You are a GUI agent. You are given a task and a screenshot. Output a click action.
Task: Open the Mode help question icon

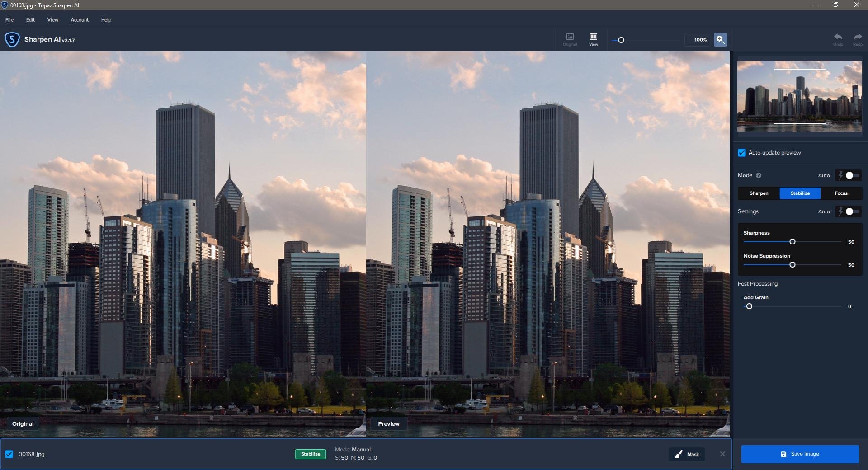(x=759, y=175)
